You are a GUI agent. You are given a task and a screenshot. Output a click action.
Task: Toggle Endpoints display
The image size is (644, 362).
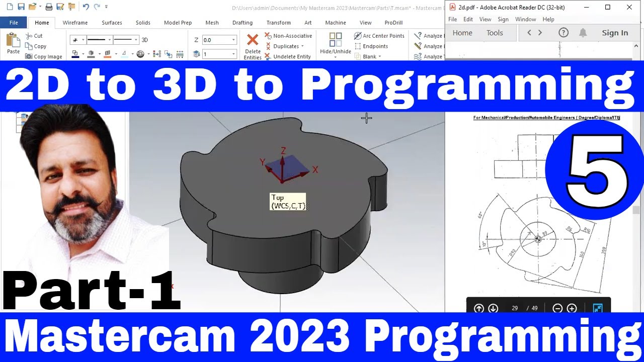pyautogui.click(x=371, y=46)
